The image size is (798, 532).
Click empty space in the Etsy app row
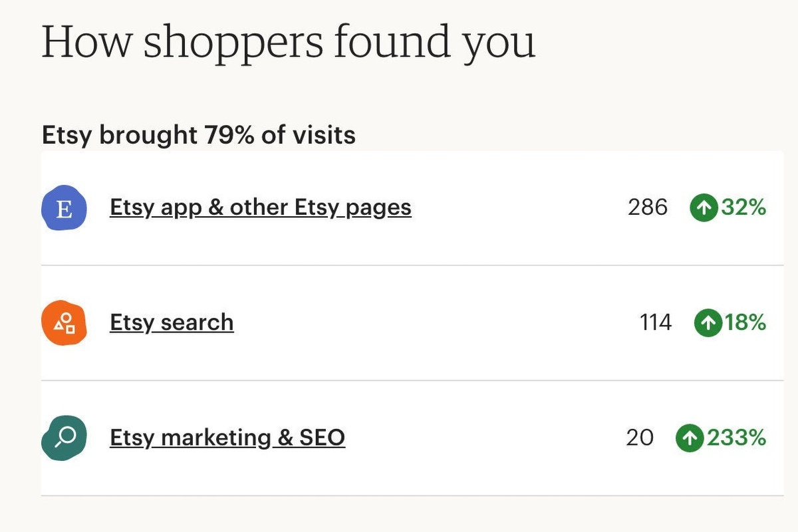[x=519, y=208]
